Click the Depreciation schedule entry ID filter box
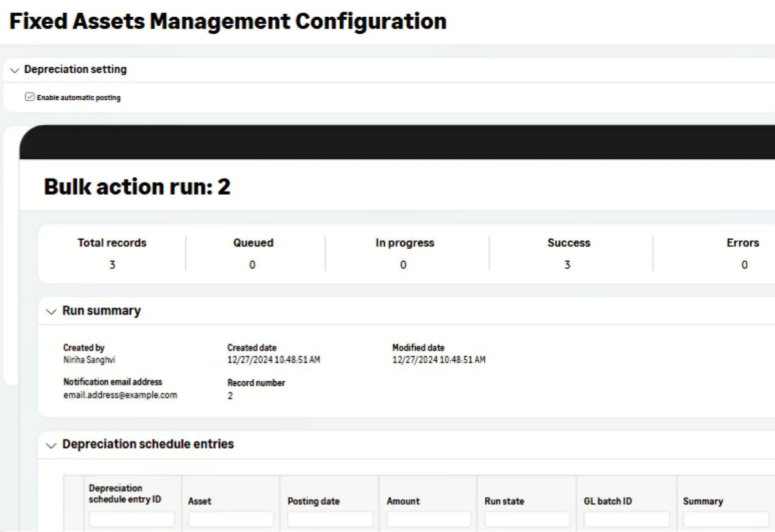Viewport: 775px width, 532px height. point(132,519)
